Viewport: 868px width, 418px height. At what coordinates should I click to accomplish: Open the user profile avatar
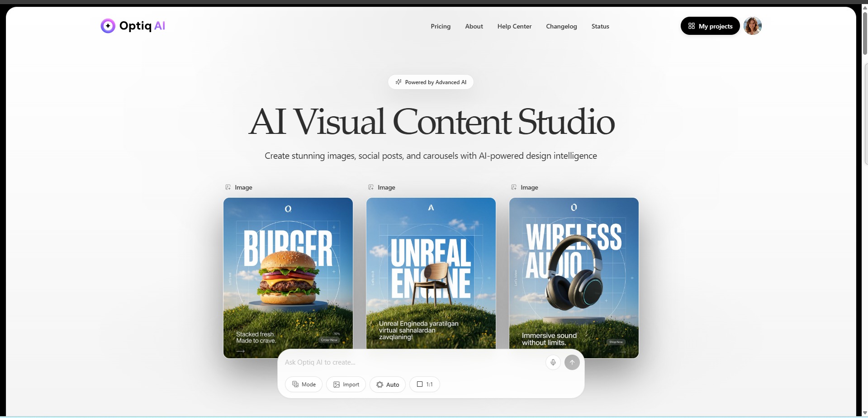[x=753, y=26]
